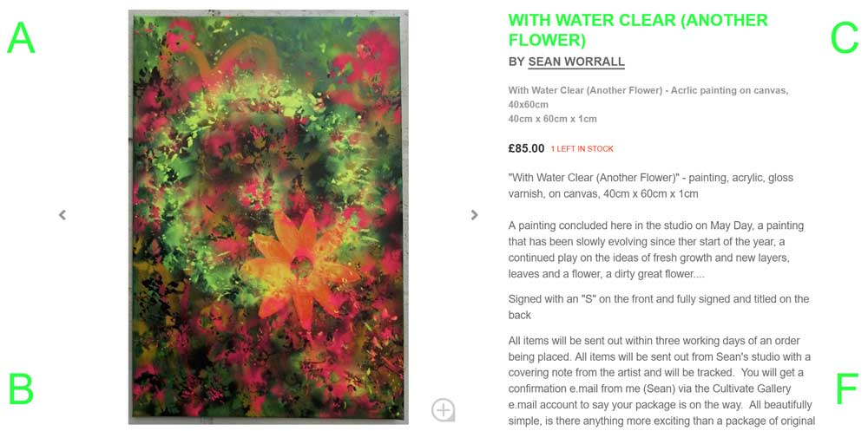868x431 pixels.
Task: Click the £85.00 price
Action: 526,148
